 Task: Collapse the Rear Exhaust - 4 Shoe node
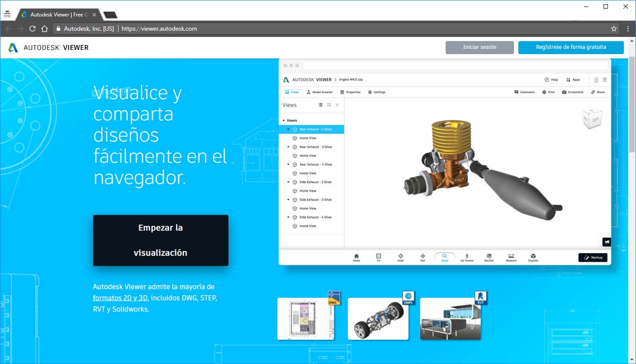pos(288,164)
